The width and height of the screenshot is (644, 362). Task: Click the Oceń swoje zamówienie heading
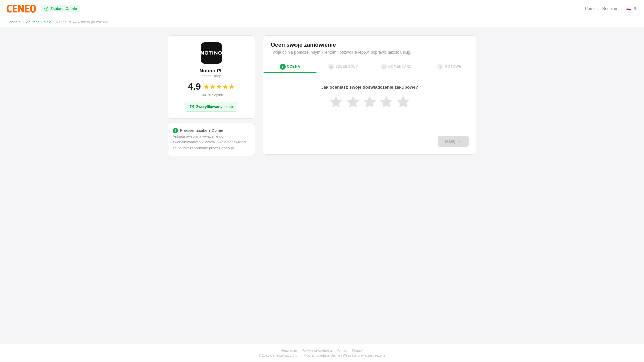click(303, 45)
